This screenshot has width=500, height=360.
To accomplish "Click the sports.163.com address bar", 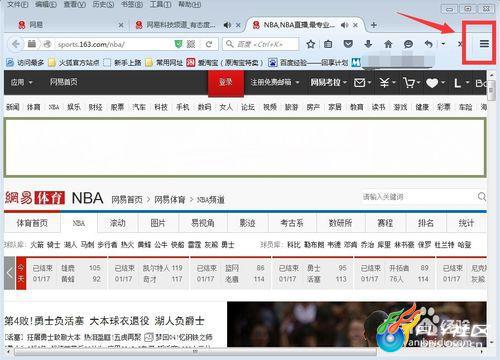I will coord(113,44).
